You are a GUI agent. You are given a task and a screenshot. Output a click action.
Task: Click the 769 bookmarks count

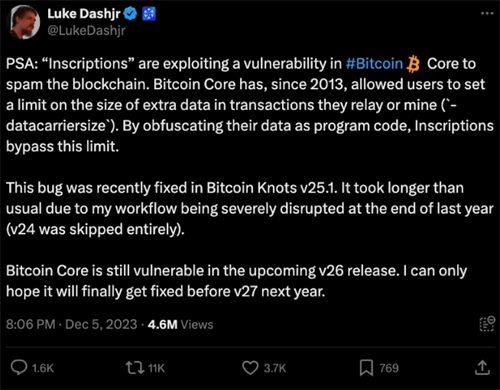click(389, 368)
